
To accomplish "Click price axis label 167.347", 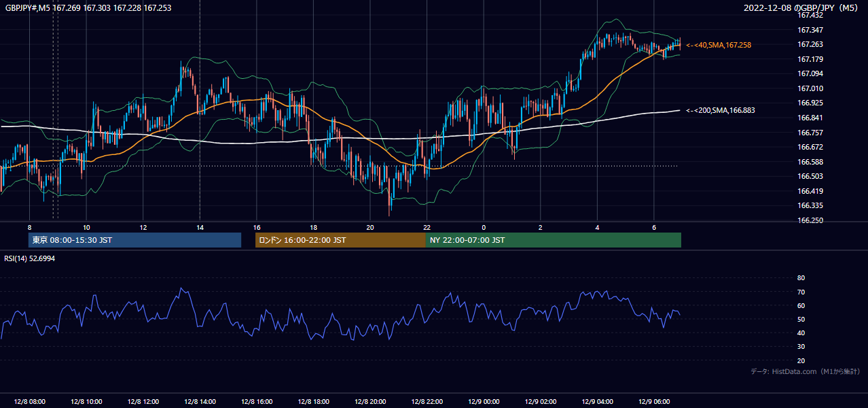I will (x=810, y=30).
